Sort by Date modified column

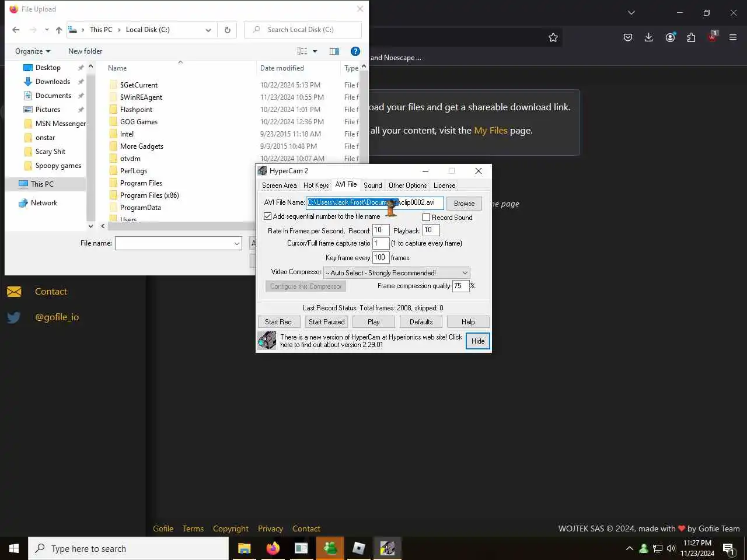(x=282, y=68)
